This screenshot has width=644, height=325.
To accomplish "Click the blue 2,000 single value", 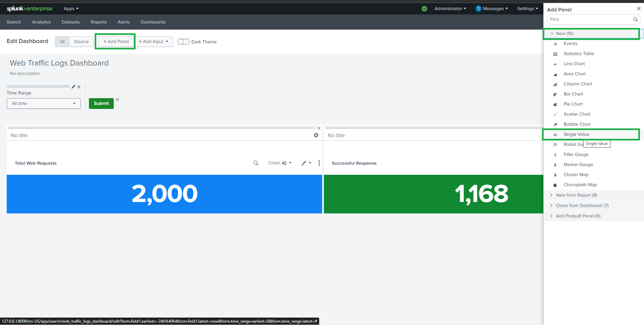I will click(164, 194).
